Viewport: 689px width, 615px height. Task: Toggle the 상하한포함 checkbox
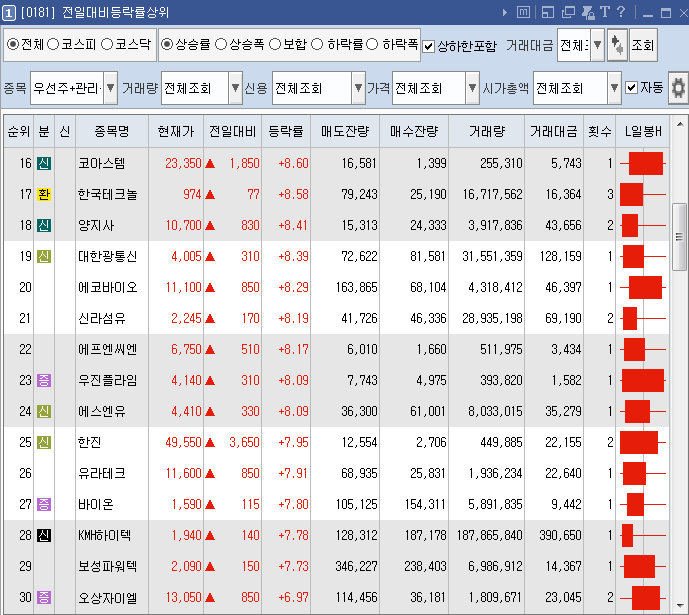428,46
